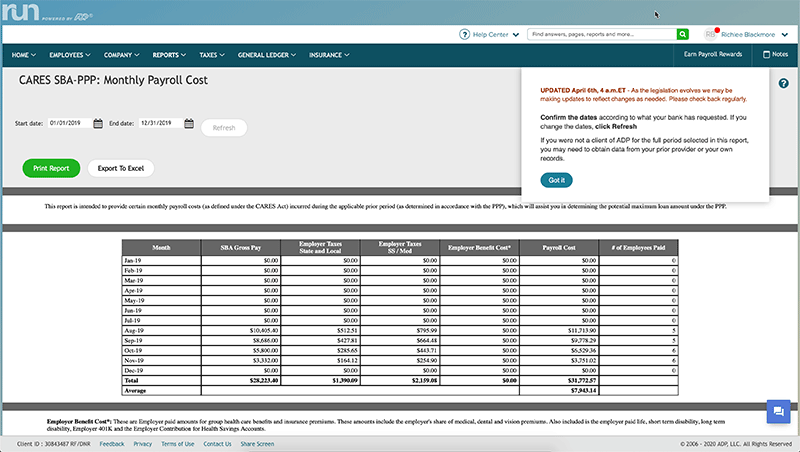Open the Notes panel

[x=775, y=54]
